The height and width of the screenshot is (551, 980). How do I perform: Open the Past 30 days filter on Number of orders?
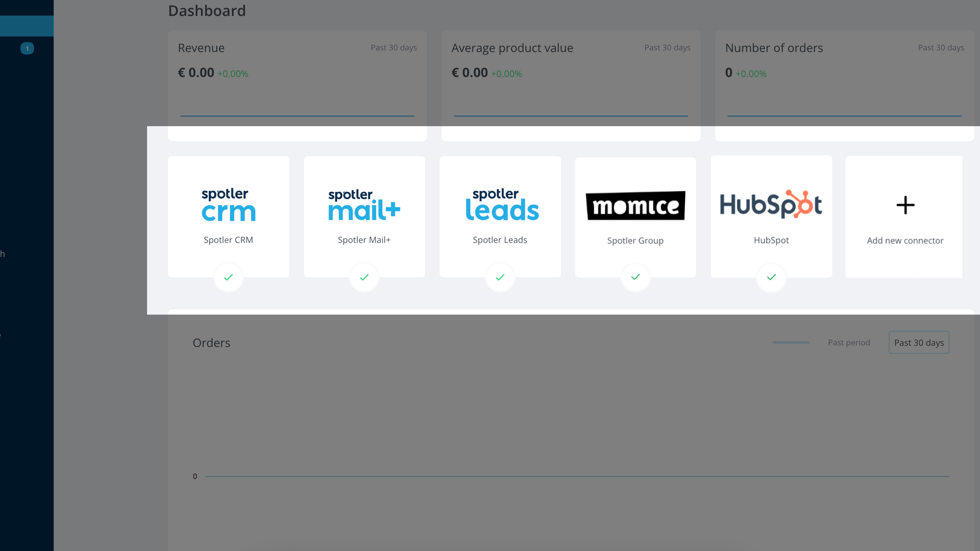point(941,48)
